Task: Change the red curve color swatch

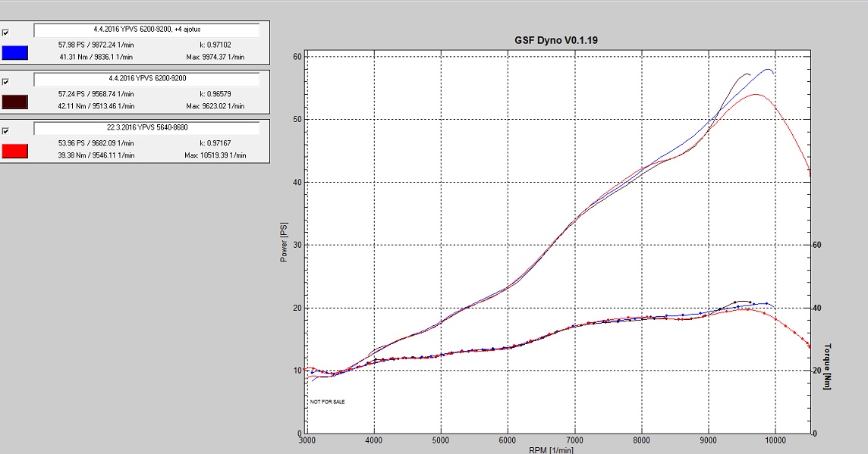Action: click(15, 151)
